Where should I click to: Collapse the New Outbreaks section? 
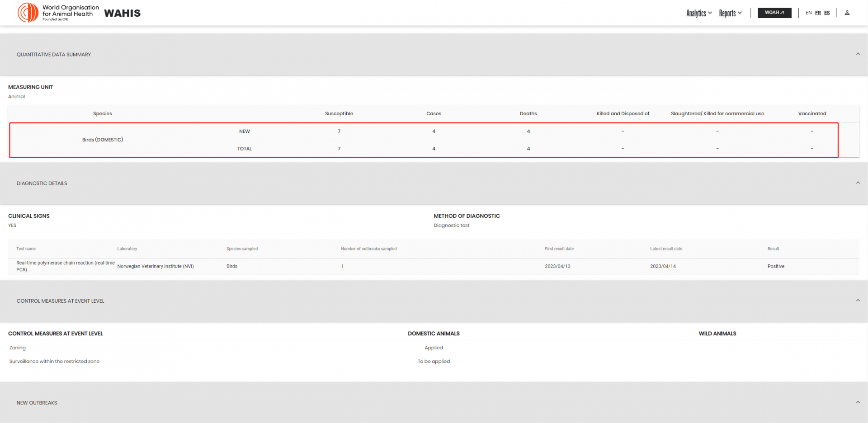[858, 402]
